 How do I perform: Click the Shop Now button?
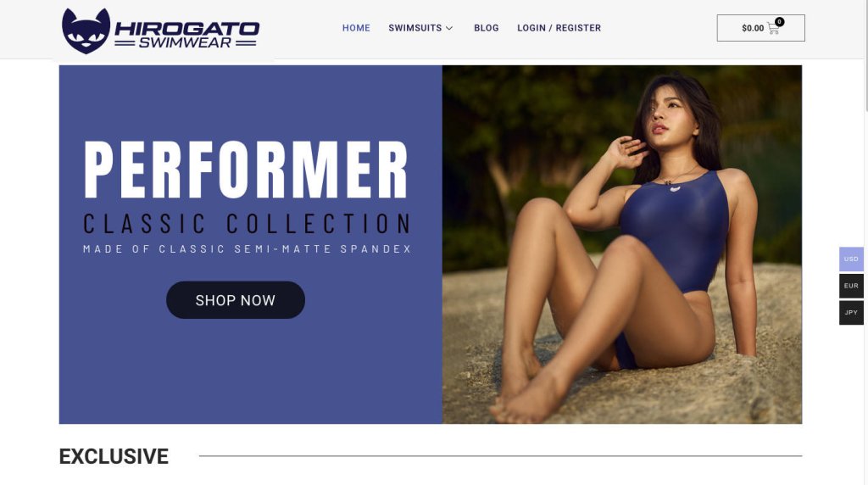pyautogui.click(x=236, y=300)
